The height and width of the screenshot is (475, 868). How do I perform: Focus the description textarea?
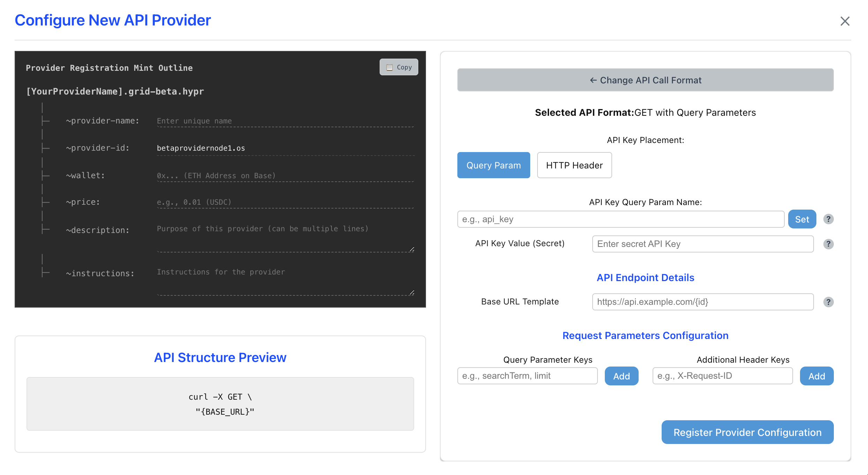285,237
